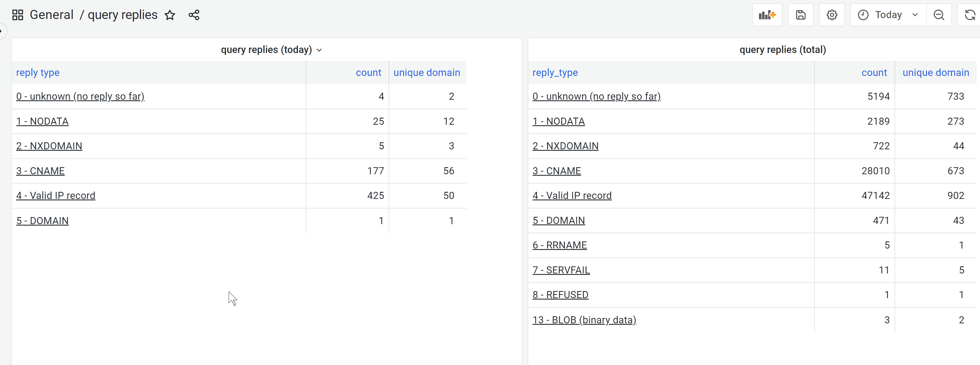The width and height of the screenshot is (980, 365).
Task: Click the query replies breadcrumb title
Action: 123,15
